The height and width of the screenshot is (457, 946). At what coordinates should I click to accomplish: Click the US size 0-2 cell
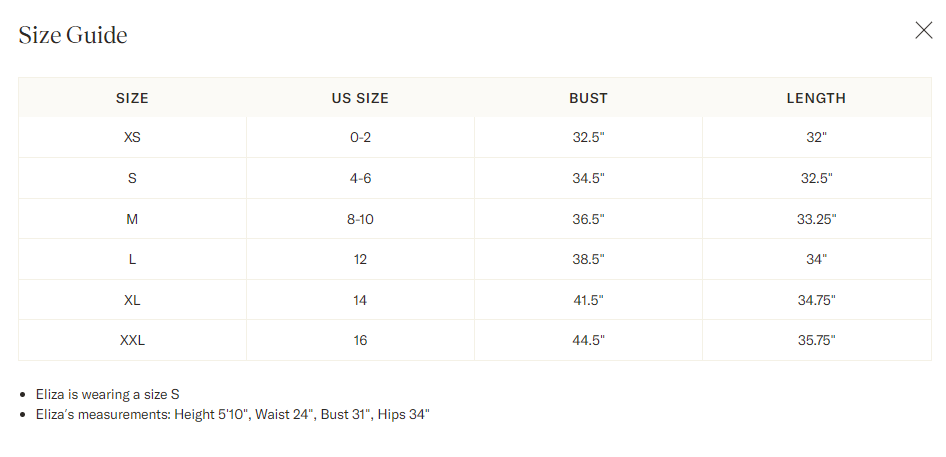[360, 137]
